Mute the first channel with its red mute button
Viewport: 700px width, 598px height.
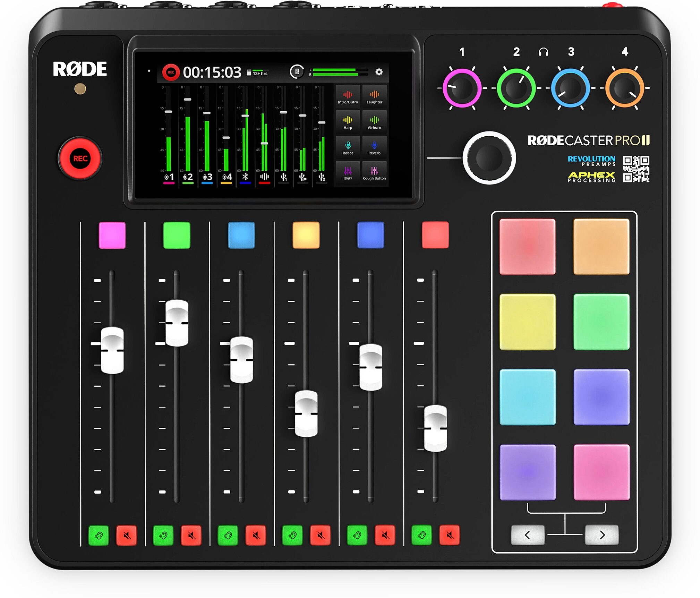click(127, 536)
